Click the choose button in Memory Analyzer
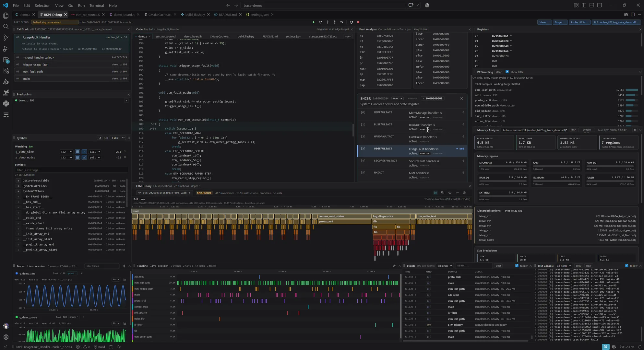 (587, 130)
